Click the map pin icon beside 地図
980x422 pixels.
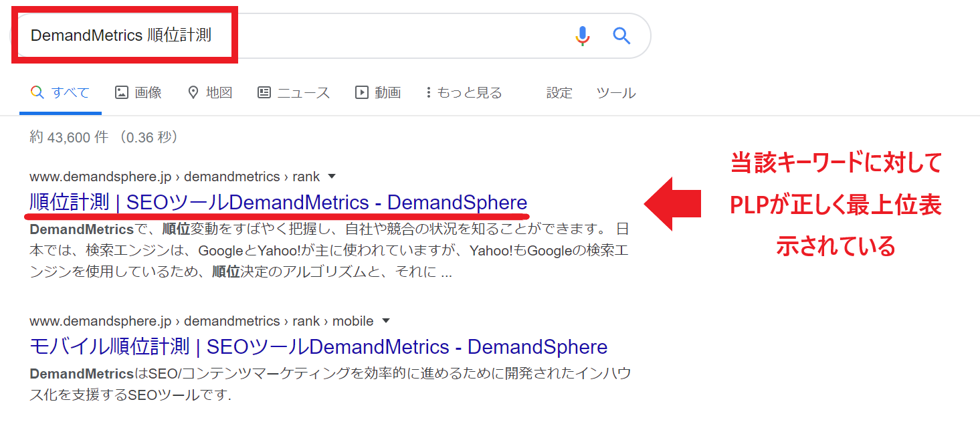tap(193, 93)
